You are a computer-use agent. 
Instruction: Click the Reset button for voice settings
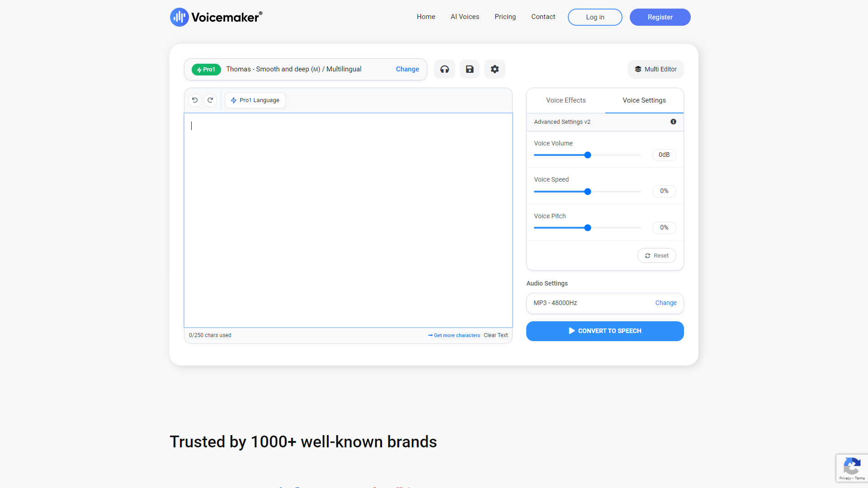656,255
